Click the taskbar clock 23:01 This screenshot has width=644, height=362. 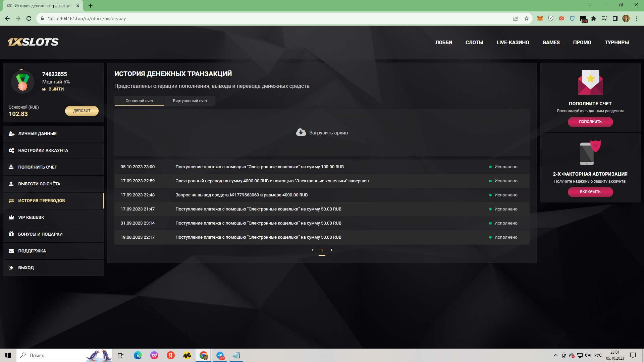click(615, 352)
